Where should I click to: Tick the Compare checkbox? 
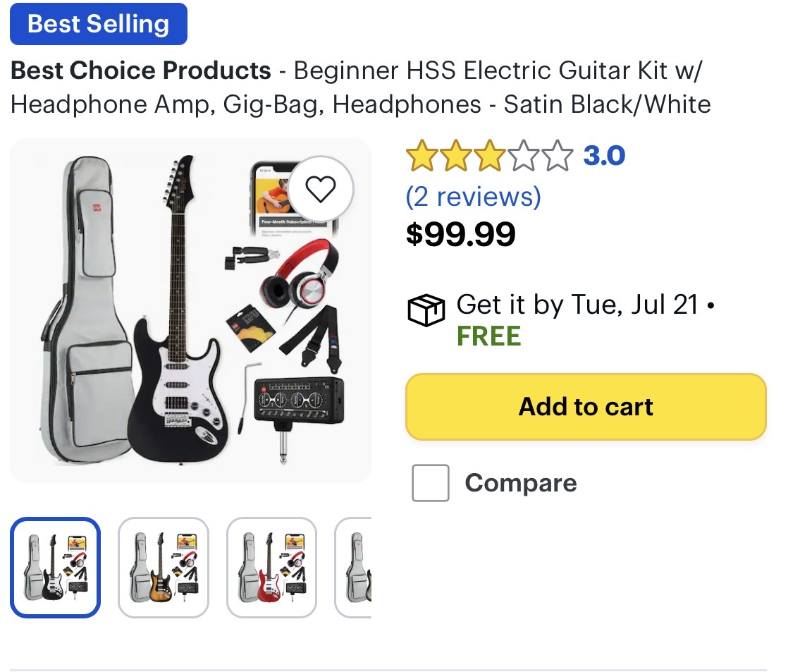(x=431, y=483)
